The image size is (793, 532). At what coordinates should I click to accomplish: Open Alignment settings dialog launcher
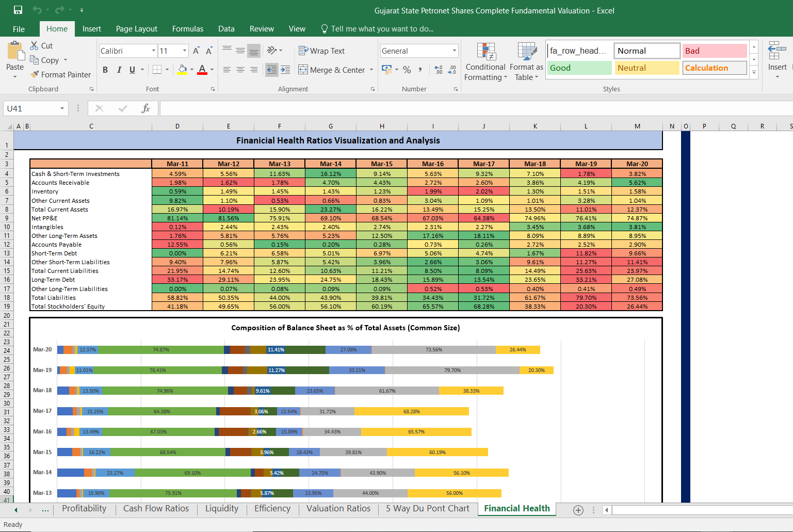coord(373,89)
